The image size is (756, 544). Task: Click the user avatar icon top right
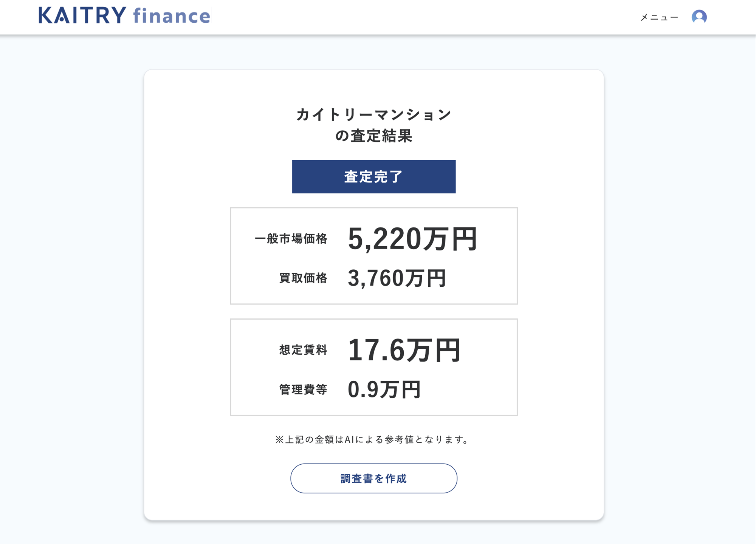tap(700, 17)
